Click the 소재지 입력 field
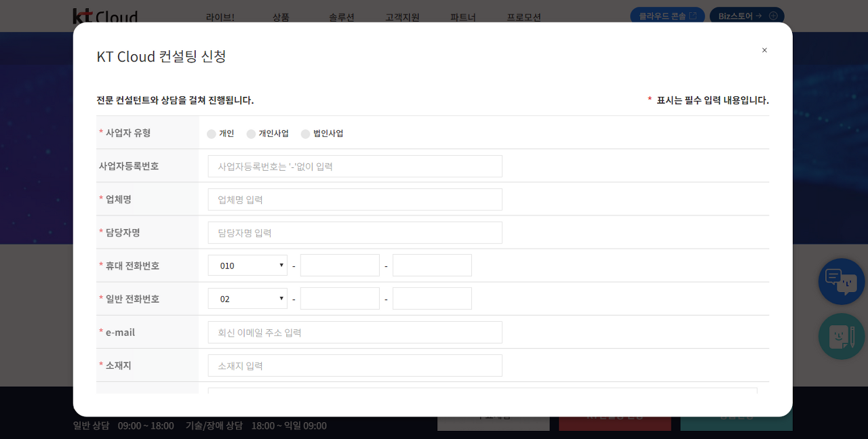Screen dimensions: 868x439 (355, 365)
